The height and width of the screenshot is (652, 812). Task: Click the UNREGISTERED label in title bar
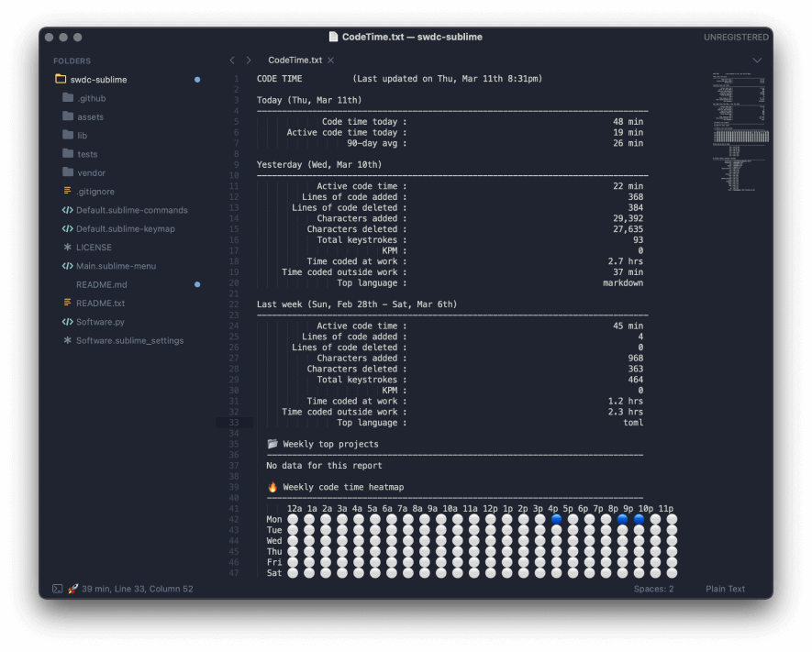(737, 37)
